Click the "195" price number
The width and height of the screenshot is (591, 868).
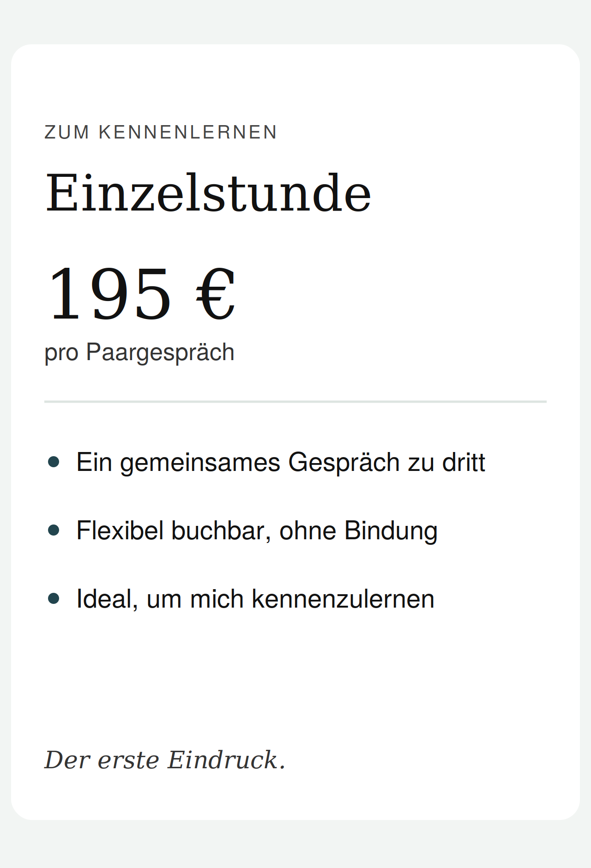(110, 294)
